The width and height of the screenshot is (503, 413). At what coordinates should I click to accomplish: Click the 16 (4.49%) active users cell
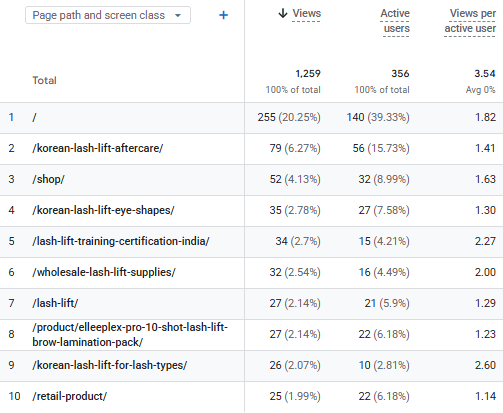[x=384, y=272]
